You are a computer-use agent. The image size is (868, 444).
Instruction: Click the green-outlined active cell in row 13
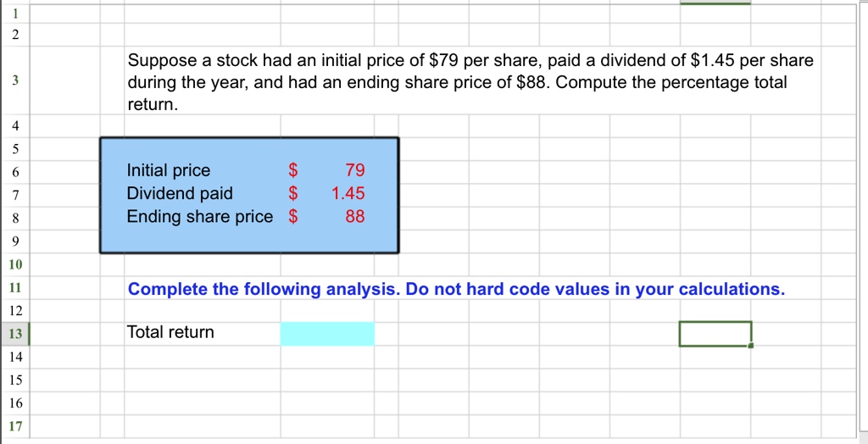pyautogui.click(x=715, y=334)
